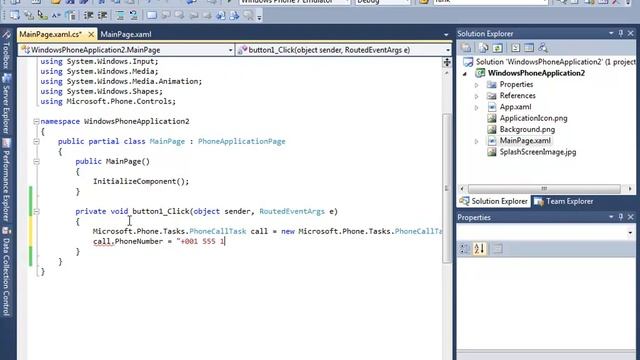Switch to the MainPage.xaml editor tab

[x=126, y=34]
